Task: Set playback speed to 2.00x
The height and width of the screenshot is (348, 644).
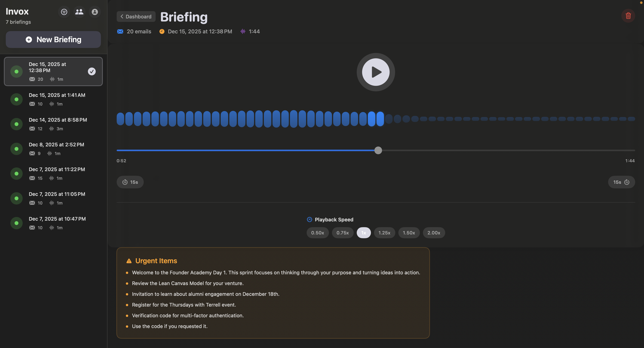Action: coord(433,233)
